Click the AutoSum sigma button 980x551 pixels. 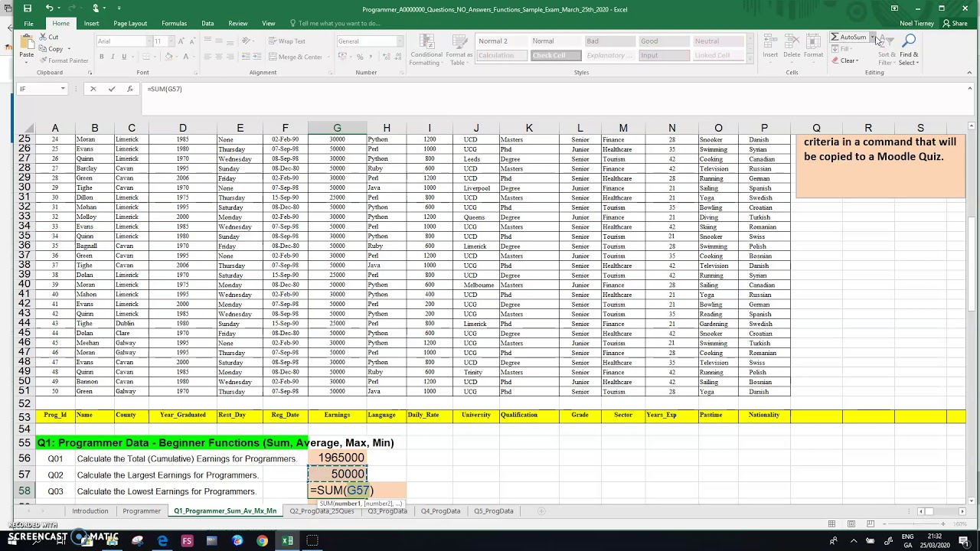pyautogui.click(x=849, y=37)
